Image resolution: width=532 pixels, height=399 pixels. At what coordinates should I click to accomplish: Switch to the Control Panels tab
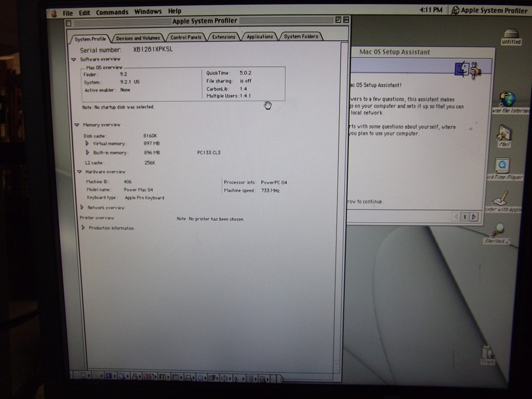tap(186, 37)
